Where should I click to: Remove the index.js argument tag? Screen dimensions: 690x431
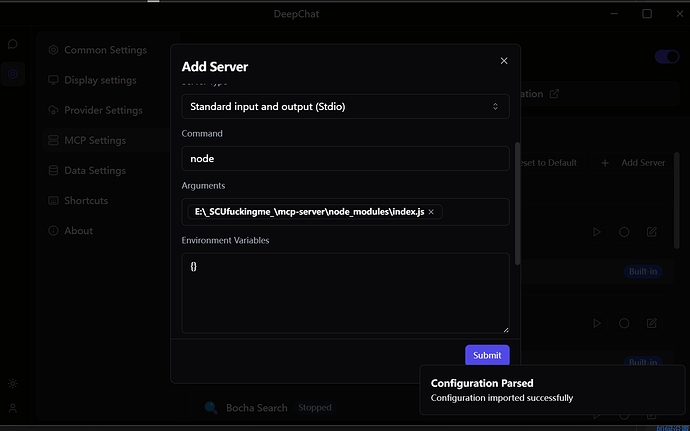pos(431,212)
